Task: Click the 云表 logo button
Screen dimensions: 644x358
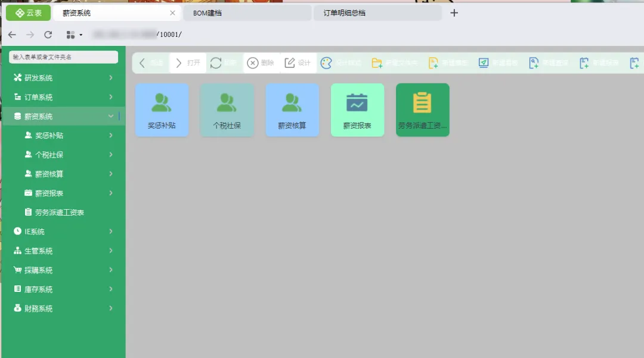Action: [x=28, y=13]
